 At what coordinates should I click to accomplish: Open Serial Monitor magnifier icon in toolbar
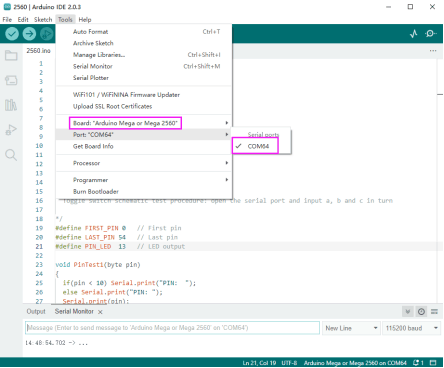pos(430,34)
